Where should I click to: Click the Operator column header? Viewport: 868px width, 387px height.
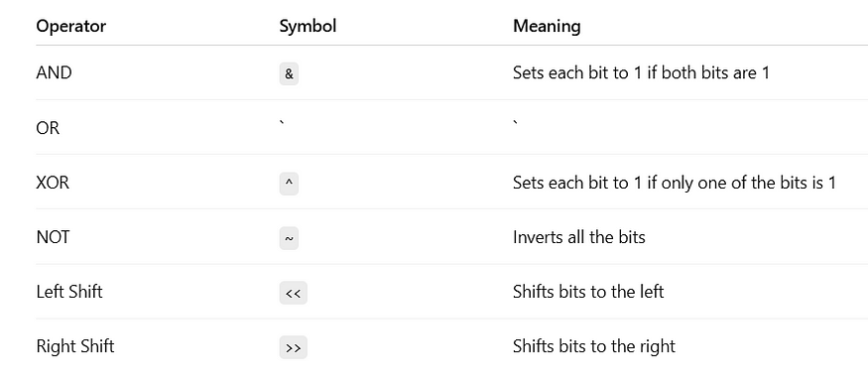70,26
